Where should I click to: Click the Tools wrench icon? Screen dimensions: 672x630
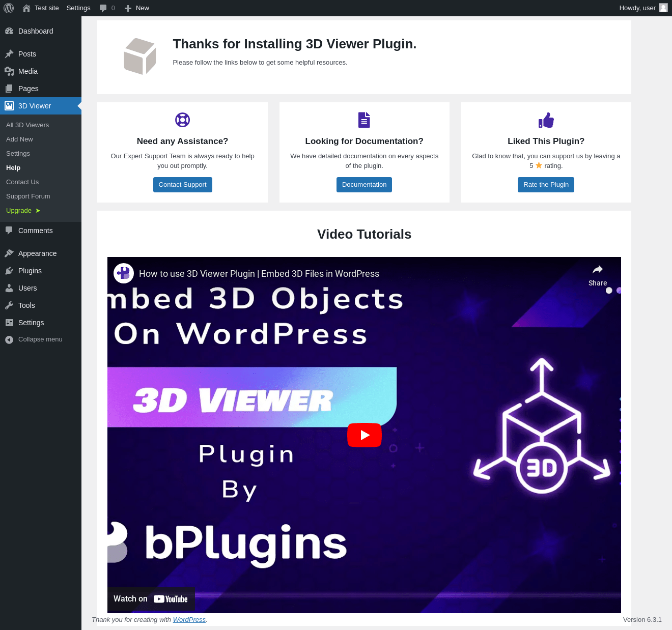tap(9, 305)
